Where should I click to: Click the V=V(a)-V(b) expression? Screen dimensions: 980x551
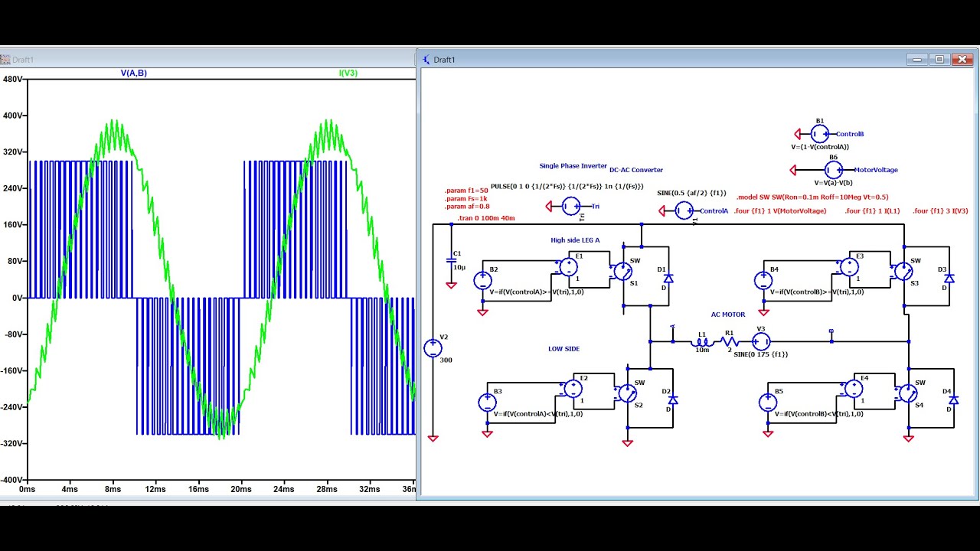834,183
